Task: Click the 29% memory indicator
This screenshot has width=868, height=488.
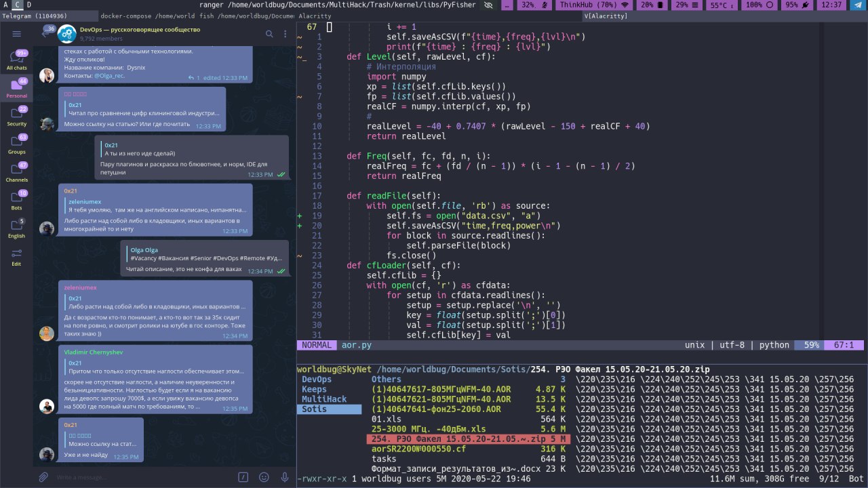Action: pyautogui.click(x=687, y=5)
